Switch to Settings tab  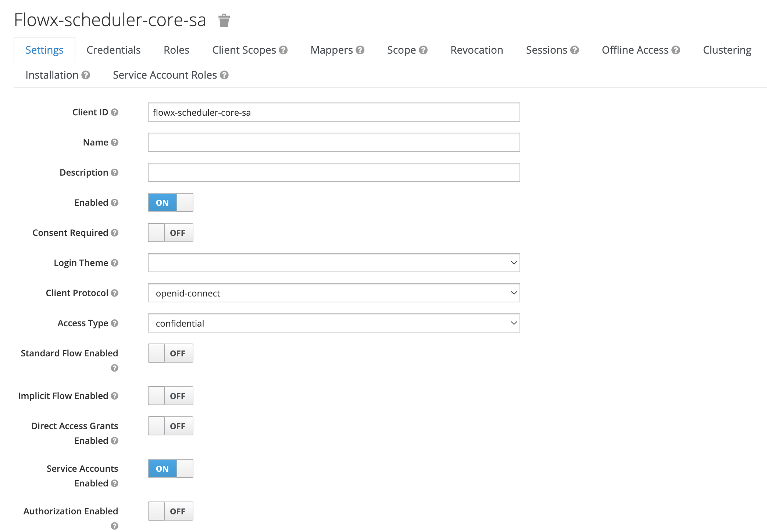click(44, 50)
